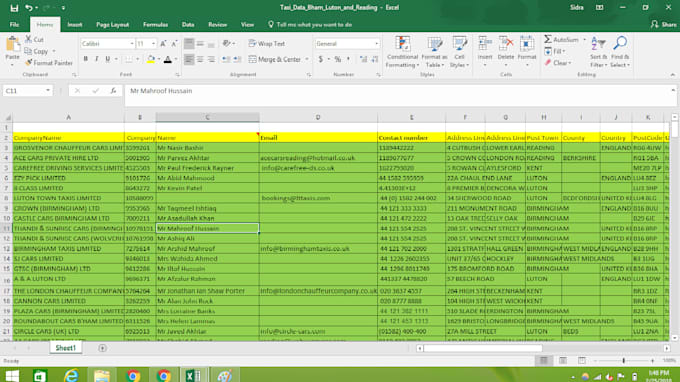680x382 pixels.
Task: Open the font size dropdown
Action: click(153, 44)
